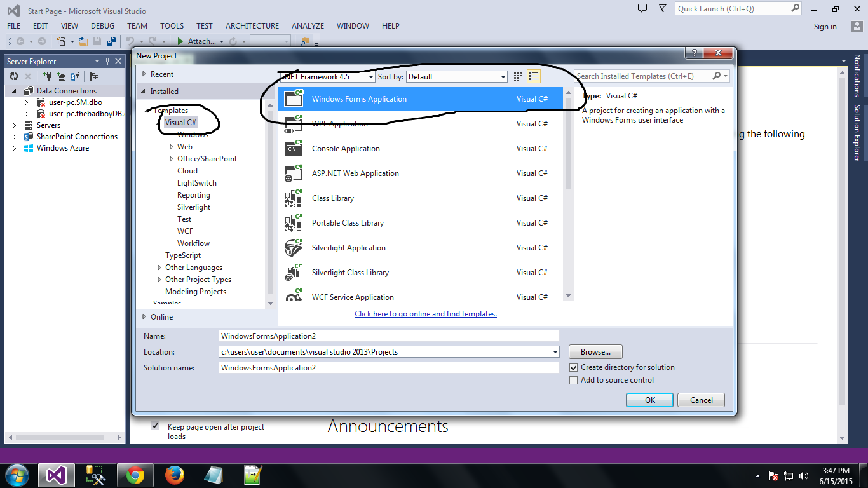The image size is (868, 488).
Task: Click inside the project Name field
Action: [x=388, y=335]
